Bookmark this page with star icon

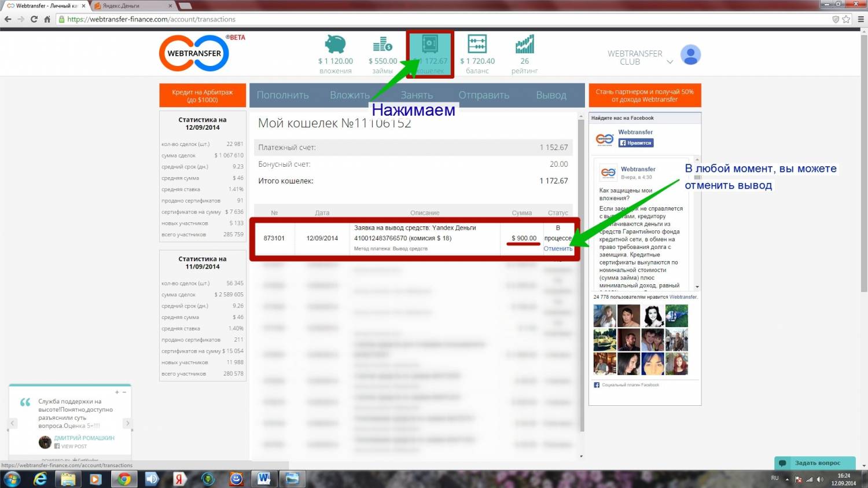point(846,19)
